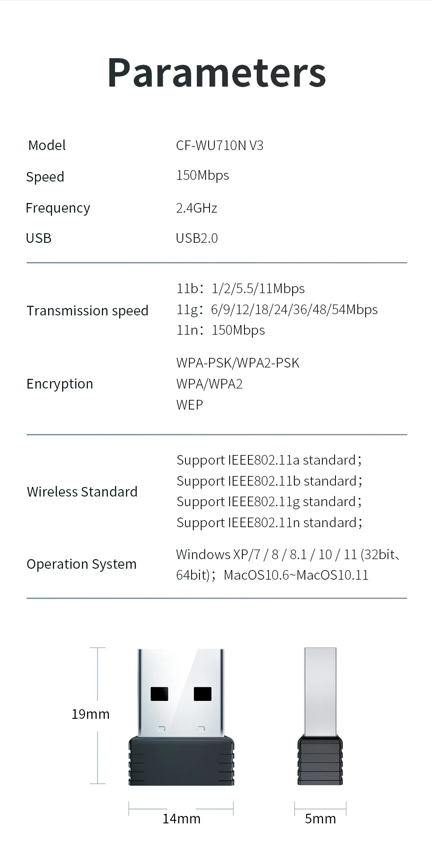The height and width of the screenshot is (868, 433).
Task: Click the IEEE802.11a standard line
Action: (x=269, y=460)
